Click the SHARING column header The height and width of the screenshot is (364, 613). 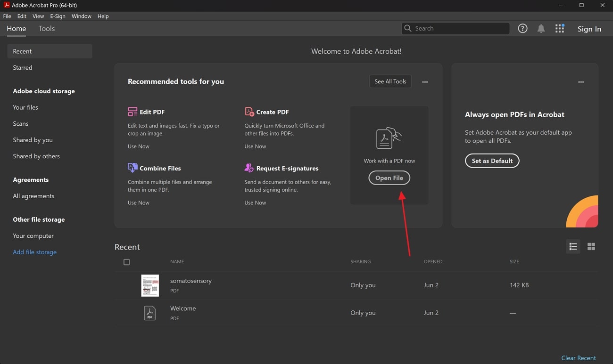pyautogui.click(x=361, y=261)
